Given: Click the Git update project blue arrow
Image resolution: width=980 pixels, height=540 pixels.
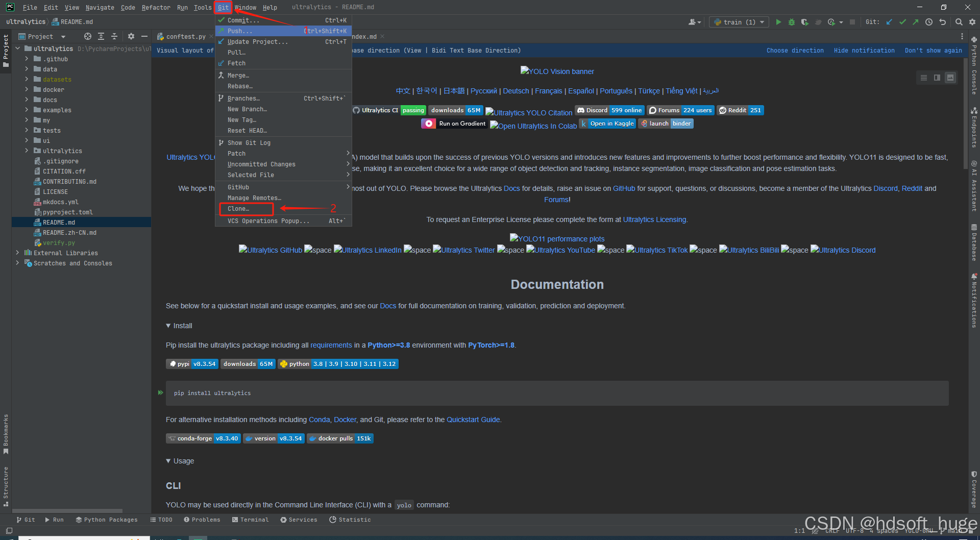Looking at the screenshot, I should (x=890, y=22).
